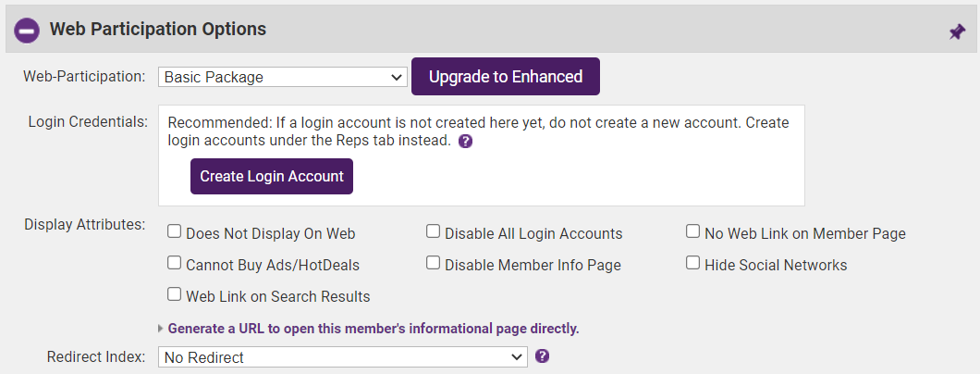Collapse the Web Participation Options section
The width and height of the screenshot is (980, 374).
[27, 31]
